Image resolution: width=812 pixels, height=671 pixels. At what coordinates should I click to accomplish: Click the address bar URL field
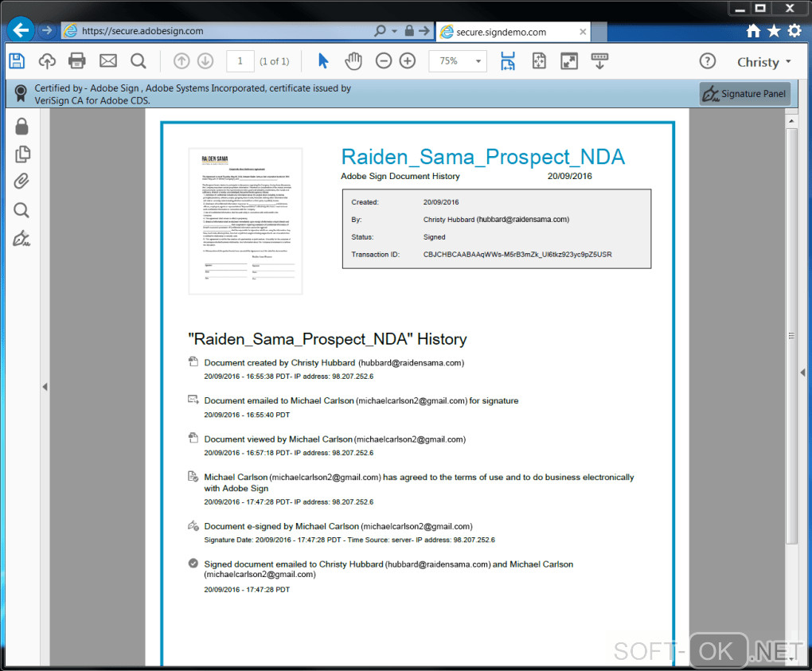217,31
